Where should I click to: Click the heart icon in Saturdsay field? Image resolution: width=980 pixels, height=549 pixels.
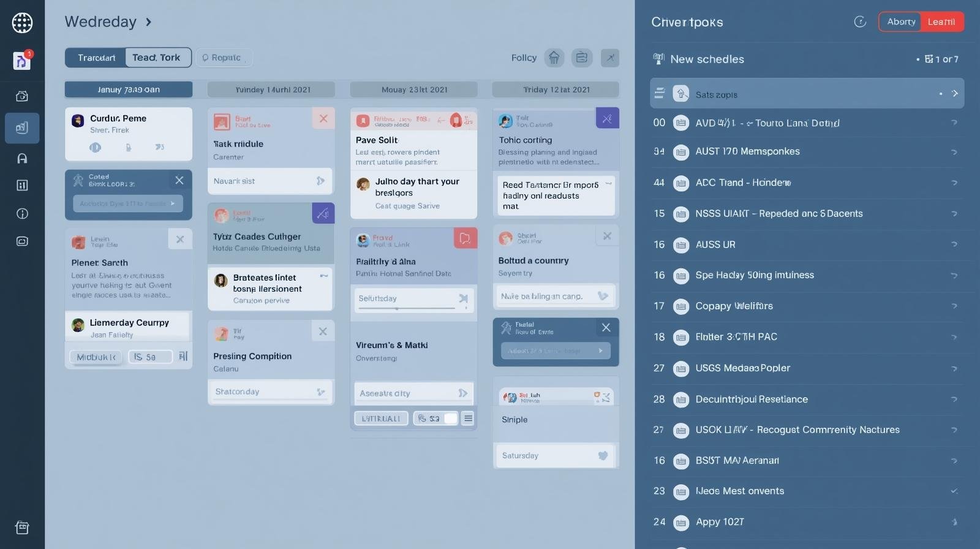(x=603, y=455)
